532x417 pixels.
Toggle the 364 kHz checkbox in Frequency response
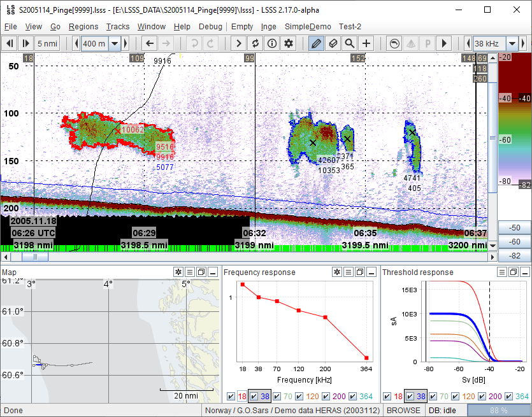pyautogui.click(x=353, y=397)
